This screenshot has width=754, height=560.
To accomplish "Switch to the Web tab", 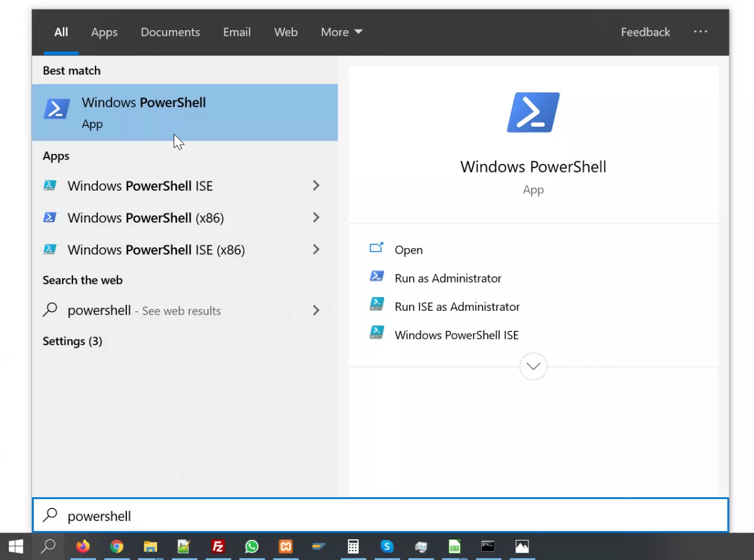I will coord(286,32).
